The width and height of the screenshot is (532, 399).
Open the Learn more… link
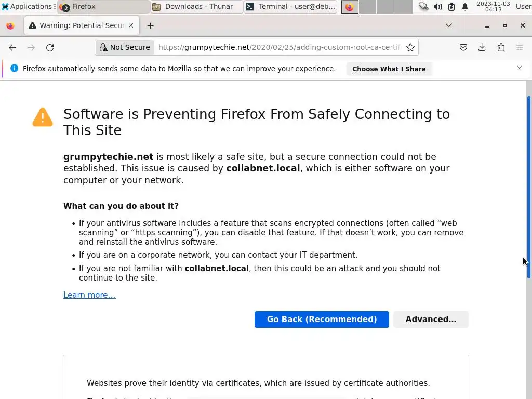click(89, 295)
